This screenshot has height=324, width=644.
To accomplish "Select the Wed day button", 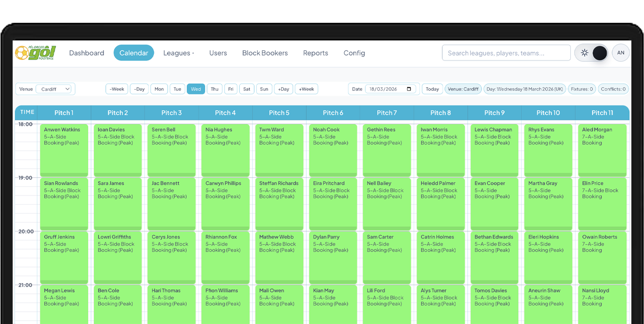I will coord(196,89).
